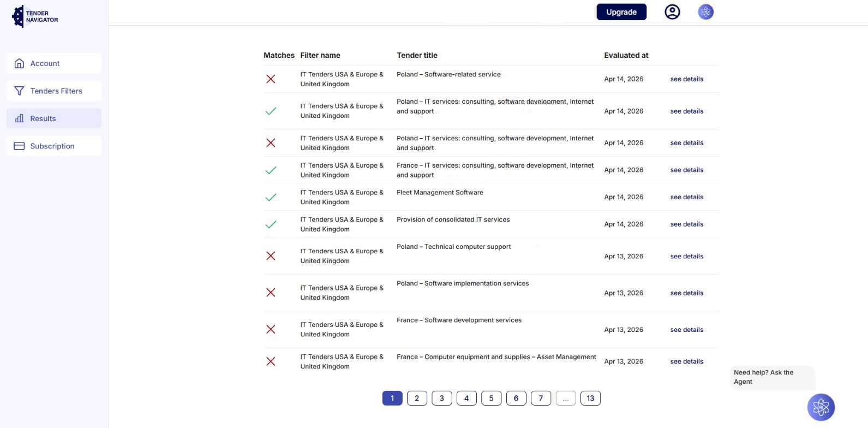The width and height of the screenshot is (868, 428).
Task: Click the atom avatar in header
Action: (x=705, y=12)
